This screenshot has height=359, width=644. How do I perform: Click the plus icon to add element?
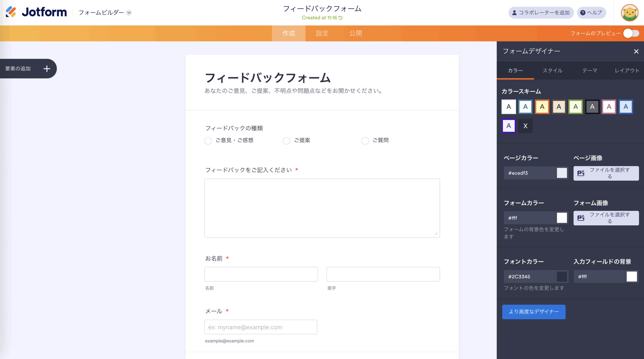coord(47,69)
